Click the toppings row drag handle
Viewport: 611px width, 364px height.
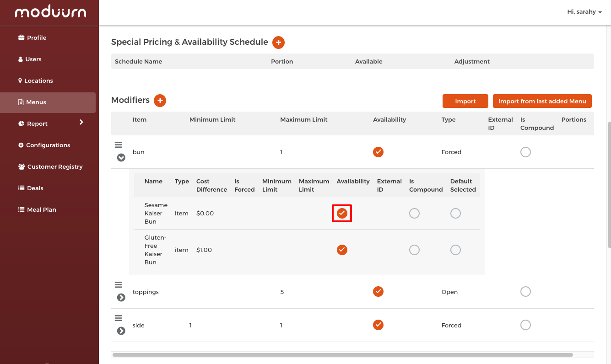pyautogui.click(x=118, y=285)
